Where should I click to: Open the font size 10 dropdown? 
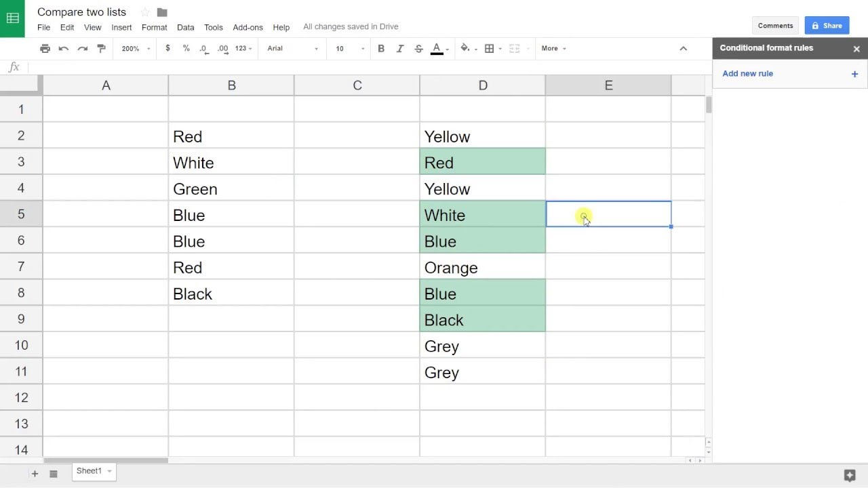click(350, 48)
